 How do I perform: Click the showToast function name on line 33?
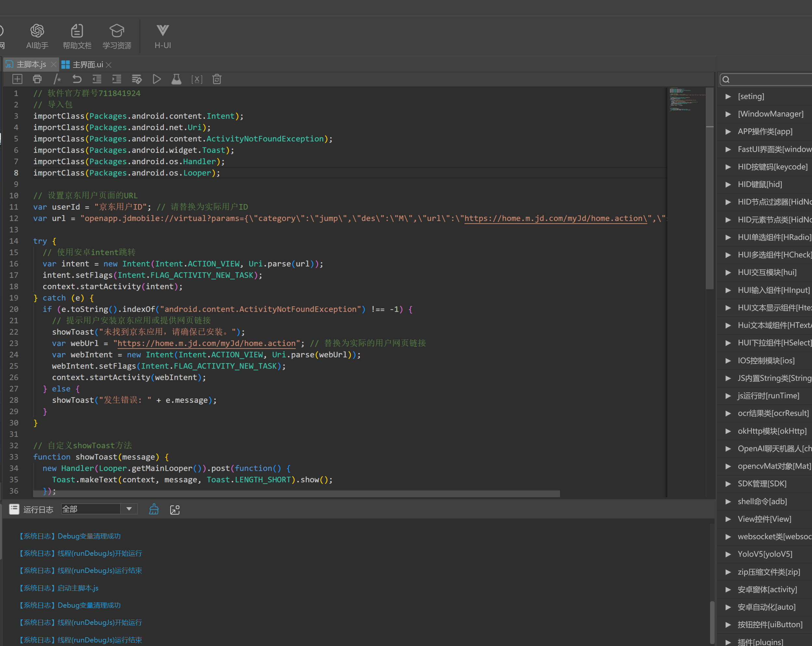96,457
